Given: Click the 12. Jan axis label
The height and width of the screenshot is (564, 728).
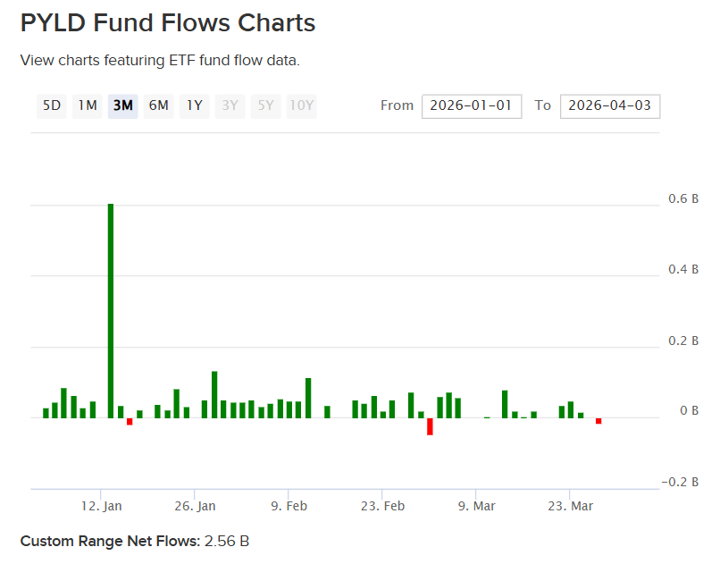Looking at the screenshot, I should coord(101,506).
